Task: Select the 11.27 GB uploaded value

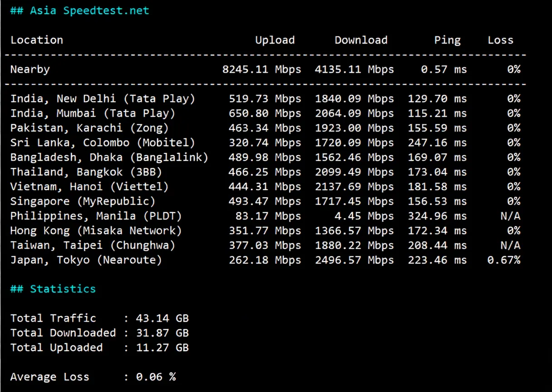Action: pyautogui.click(x=163, y=348)
